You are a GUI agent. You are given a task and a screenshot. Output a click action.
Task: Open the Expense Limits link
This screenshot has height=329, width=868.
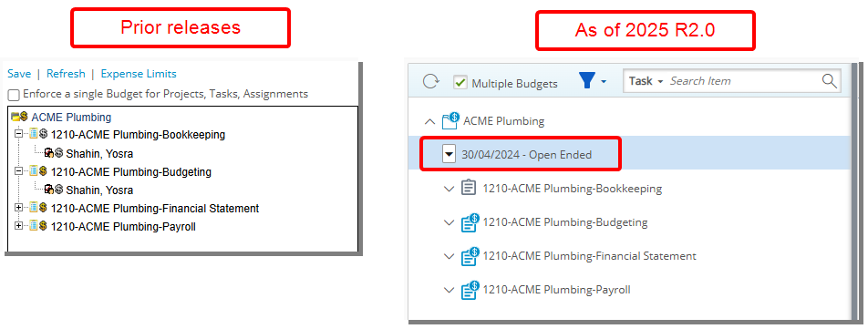click(139, 74)
